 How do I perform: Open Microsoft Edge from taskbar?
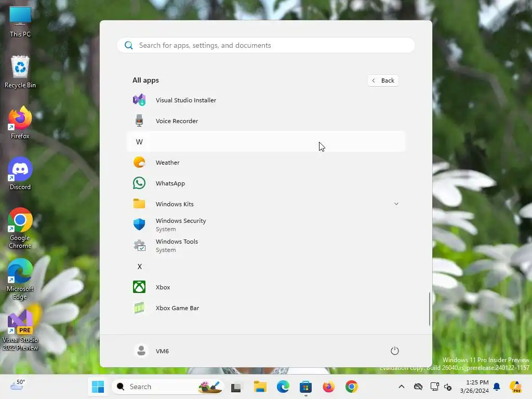tap(283, 387)
